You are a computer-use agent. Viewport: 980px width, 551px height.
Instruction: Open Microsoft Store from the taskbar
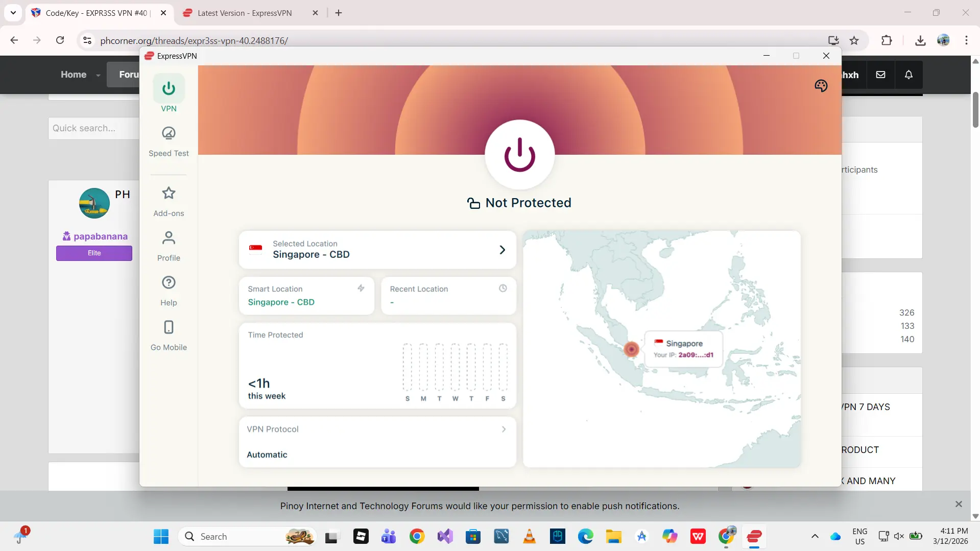(x=473, y=537)
